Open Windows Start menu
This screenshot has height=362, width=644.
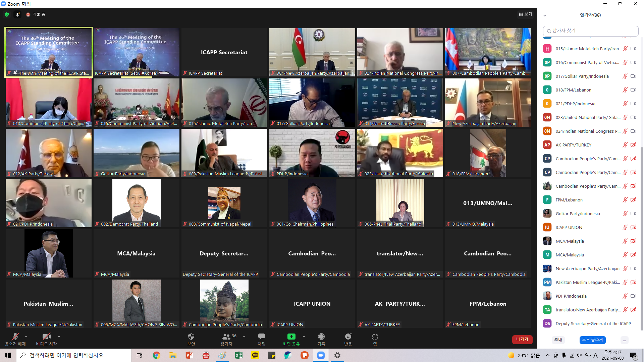click(8, 355)
